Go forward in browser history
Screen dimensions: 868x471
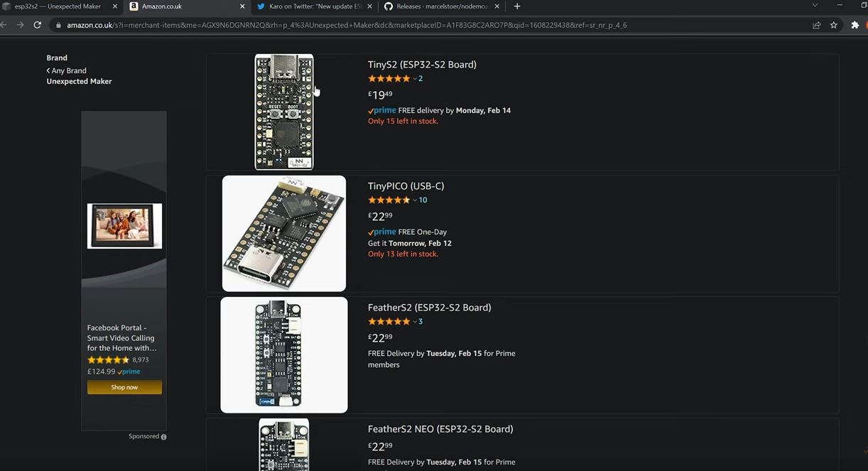click(x=20, y=25)
